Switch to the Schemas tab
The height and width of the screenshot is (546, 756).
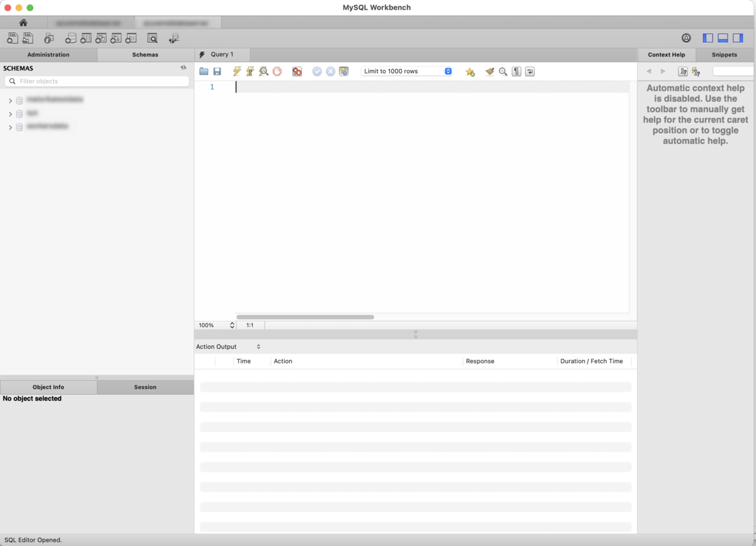coord(146,55)
